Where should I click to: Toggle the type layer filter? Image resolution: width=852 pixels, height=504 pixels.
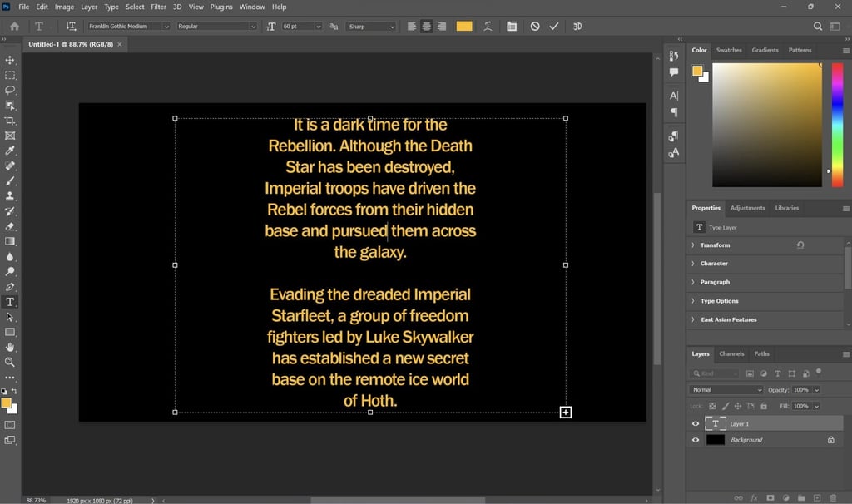[778, 373]
